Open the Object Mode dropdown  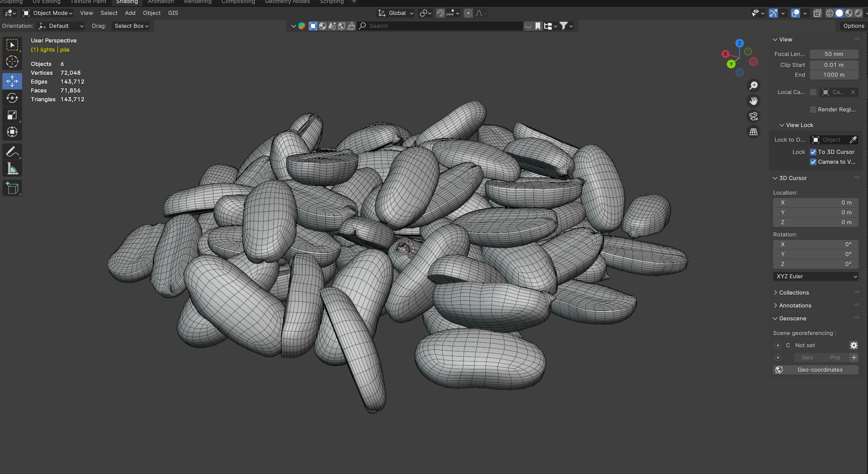click(x=48, y=13)
